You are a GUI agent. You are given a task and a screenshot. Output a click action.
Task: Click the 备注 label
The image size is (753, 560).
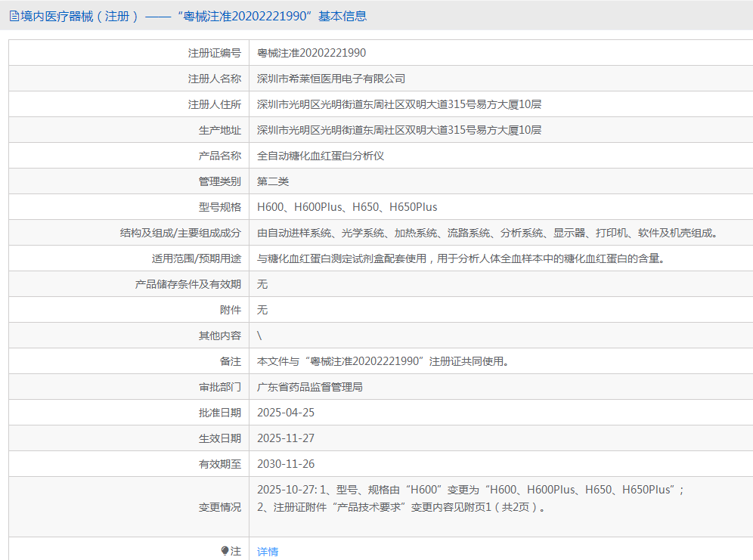(x=230, y=361)
